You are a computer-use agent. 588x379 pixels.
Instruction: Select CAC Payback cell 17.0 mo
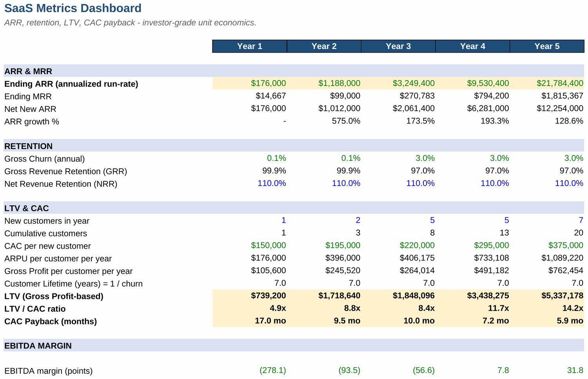[250, 321]
